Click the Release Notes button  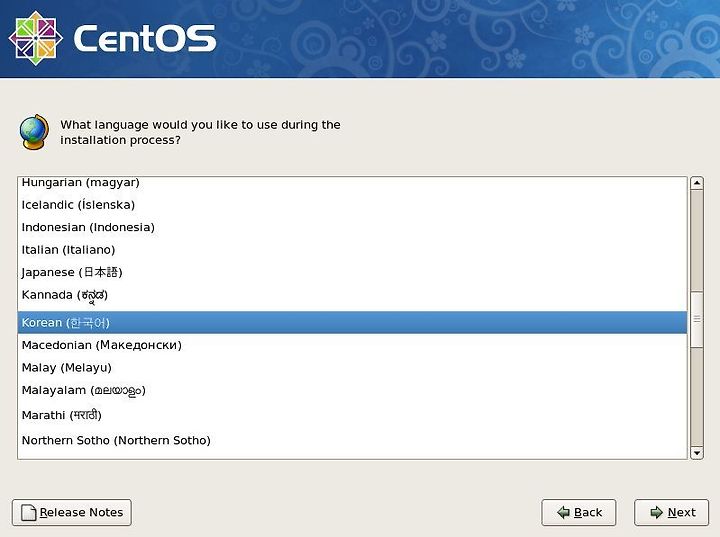(x=72, y=512)
